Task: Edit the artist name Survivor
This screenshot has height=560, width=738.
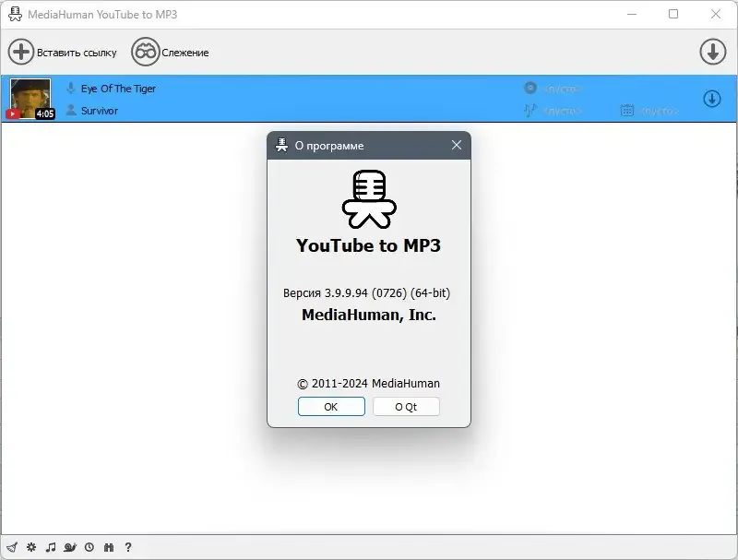Action: click(x=100, y=111)
